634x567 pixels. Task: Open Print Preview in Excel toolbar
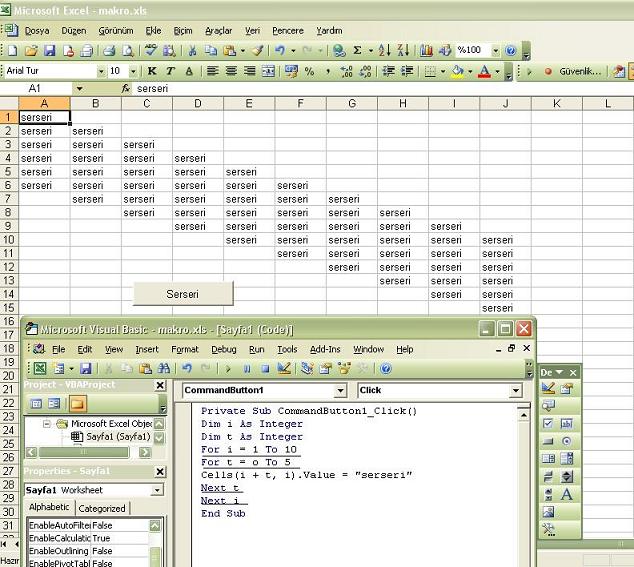128,51
